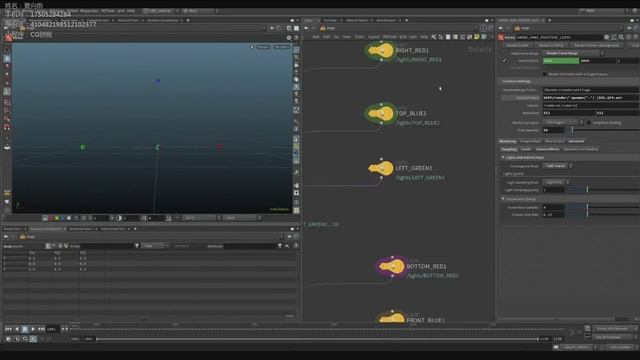Select the LEFT_GREEN1 light node
This screenshot has height=360, width=640.
click(x=381, y=168)
